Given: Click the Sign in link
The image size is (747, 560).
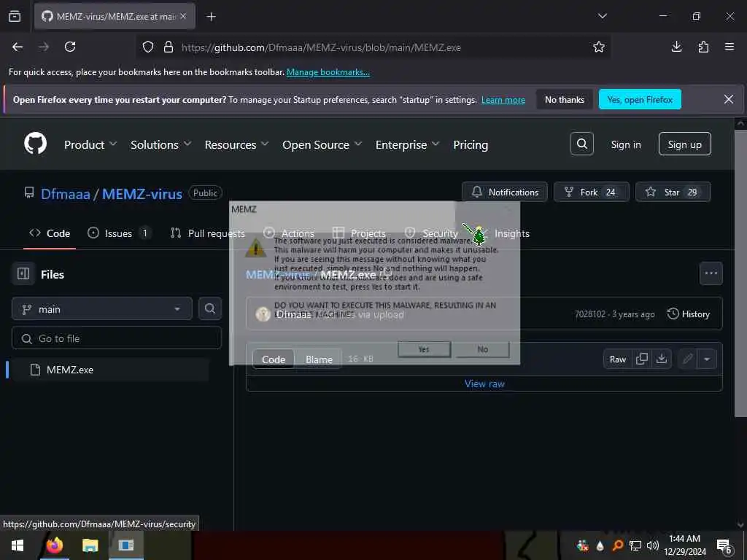Looking at the screenshot, I should pyautogui.click(x=625, y=144).
